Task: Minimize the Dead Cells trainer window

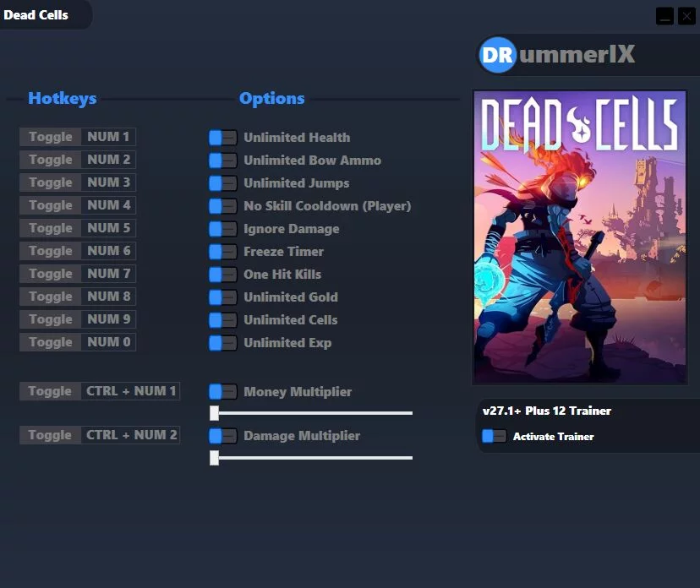Action: [664, 17]
